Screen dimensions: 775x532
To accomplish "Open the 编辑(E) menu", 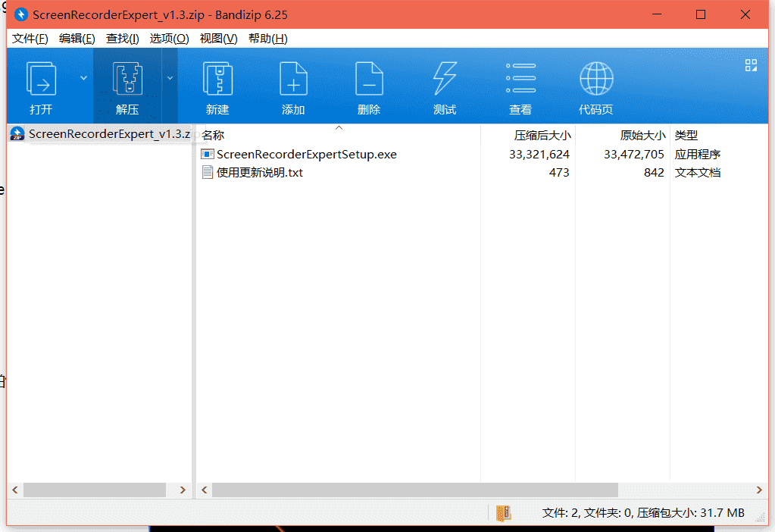I will (77, 39).
